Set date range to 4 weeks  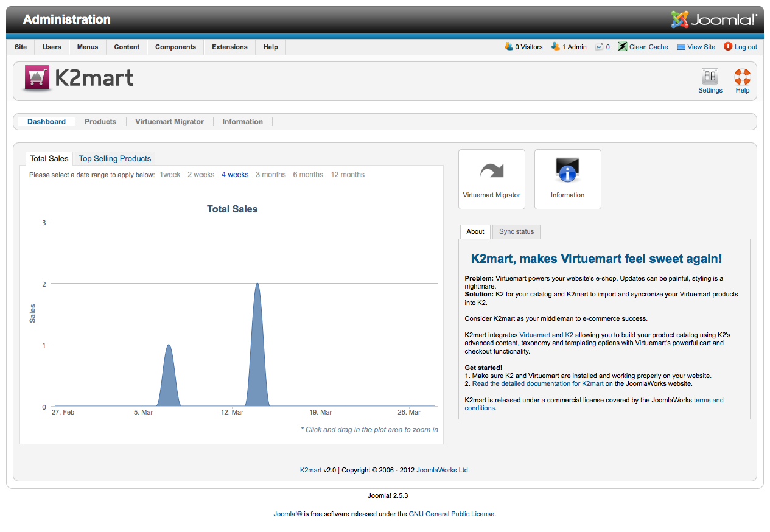tap(235, 175)
